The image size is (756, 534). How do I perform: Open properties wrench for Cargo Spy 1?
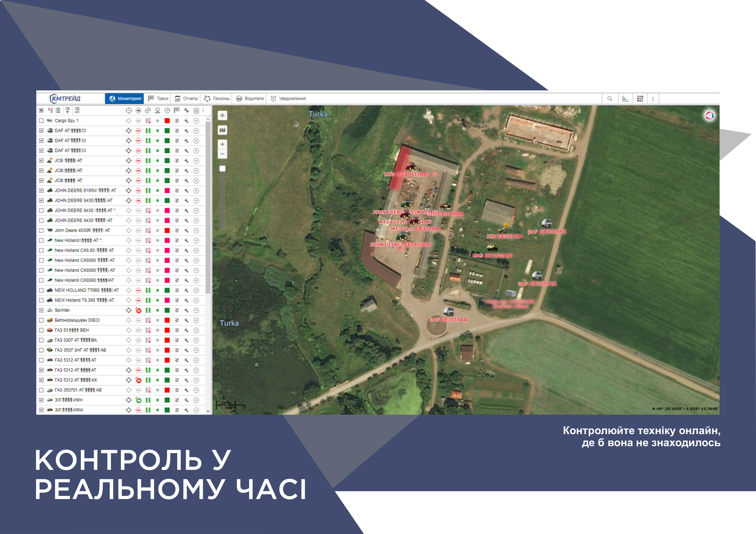186,121
